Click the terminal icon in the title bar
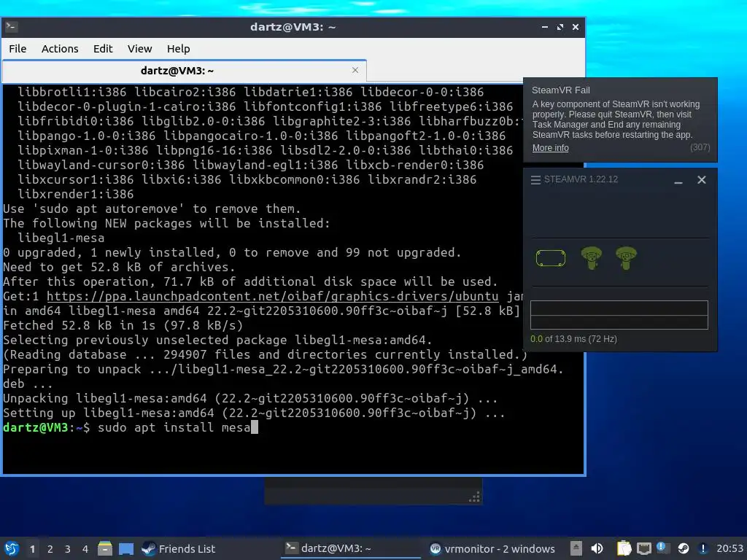This screenshot has height=560, width=747. coord(12,27)
